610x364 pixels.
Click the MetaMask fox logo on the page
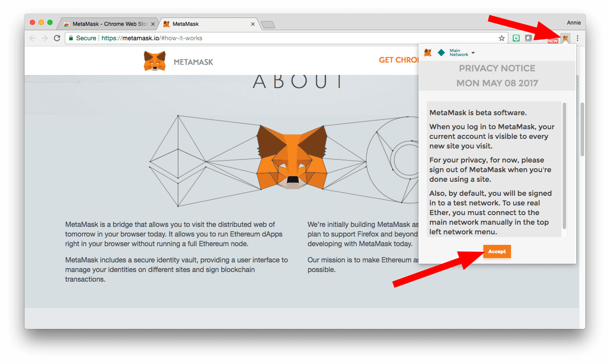click(155, 61)
